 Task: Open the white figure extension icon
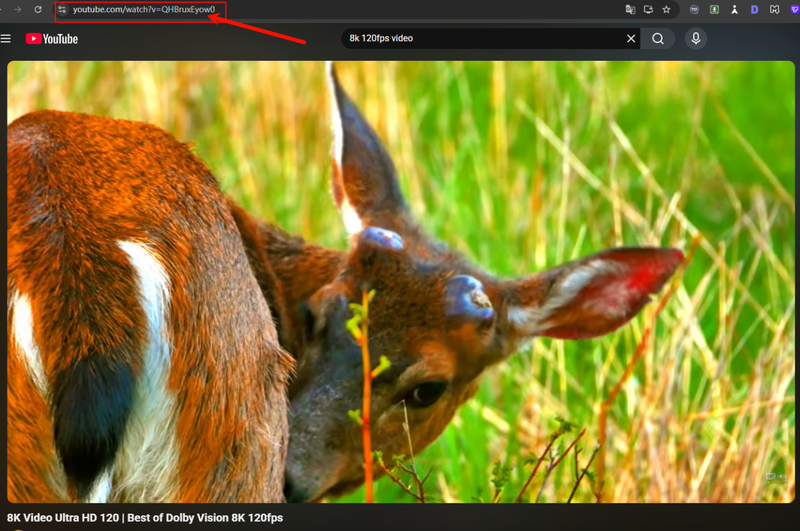coord(734,10)
